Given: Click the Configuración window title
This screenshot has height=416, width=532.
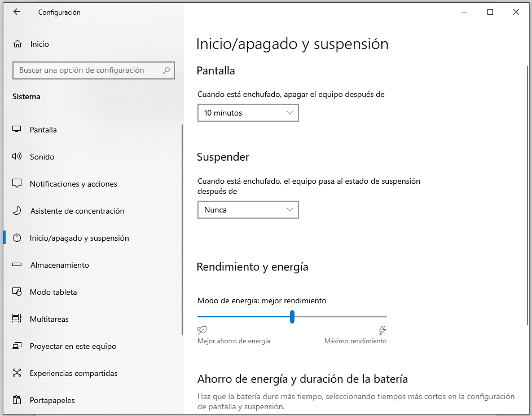Looking at the screenshot, I should click(x=59, y=12).
